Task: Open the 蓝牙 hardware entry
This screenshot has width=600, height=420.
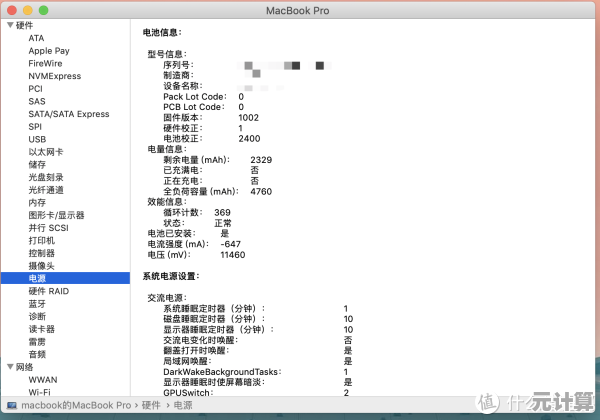Action: click(37, 303)
